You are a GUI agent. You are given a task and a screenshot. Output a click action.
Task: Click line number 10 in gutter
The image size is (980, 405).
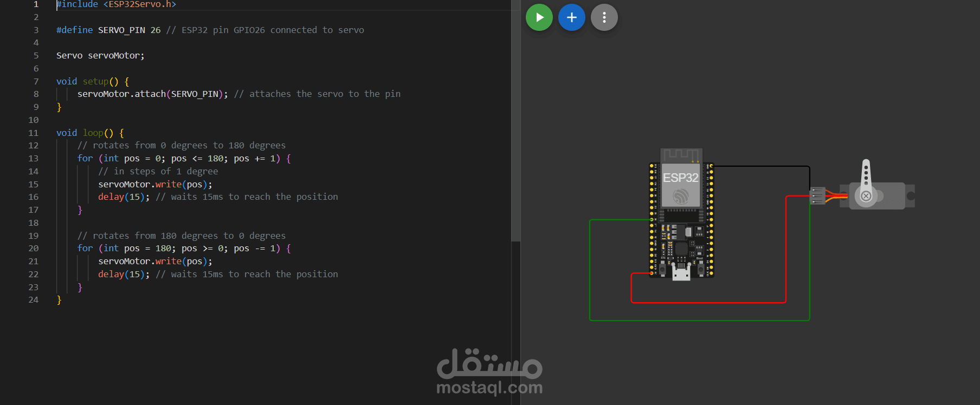tap(34, 120)
